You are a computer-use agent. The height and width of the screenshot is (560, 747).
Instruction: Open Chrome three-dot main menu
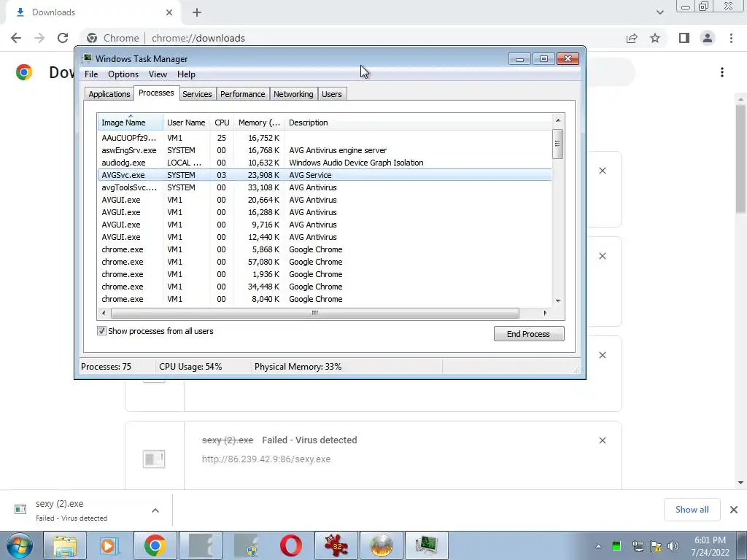click(731, 38)
